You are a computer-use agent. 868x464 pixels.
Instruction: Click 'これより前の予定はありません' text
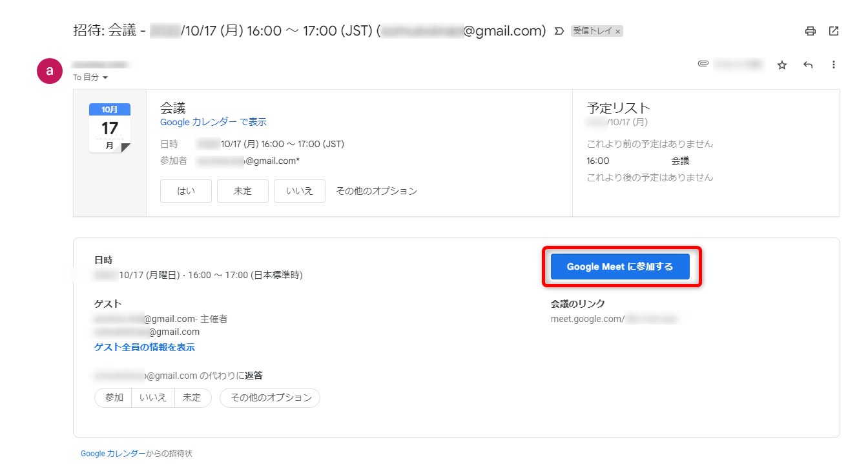point(650,144)
